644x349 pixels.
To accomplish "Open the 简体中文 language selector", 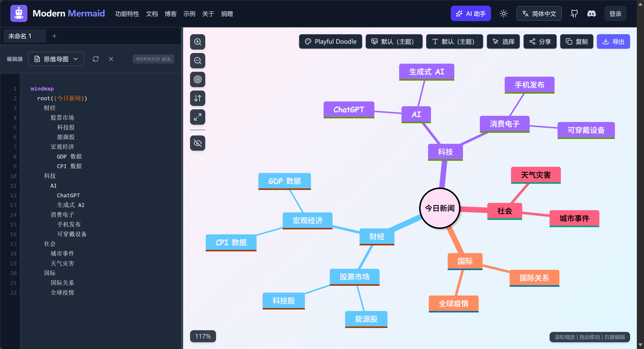I will click(x=539, y=14).
